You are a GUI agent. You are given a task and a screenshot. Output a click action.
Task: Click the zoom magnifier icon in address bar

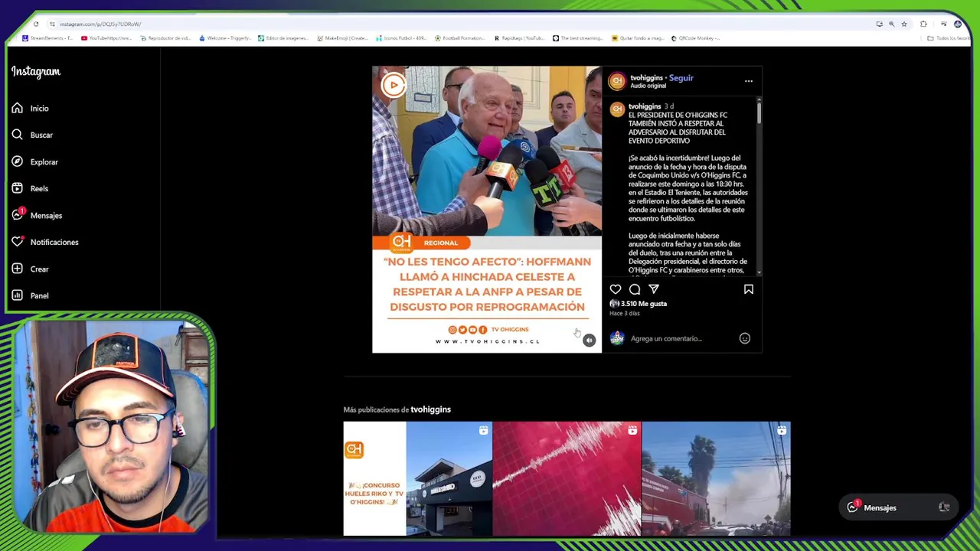tap(891, 24)
